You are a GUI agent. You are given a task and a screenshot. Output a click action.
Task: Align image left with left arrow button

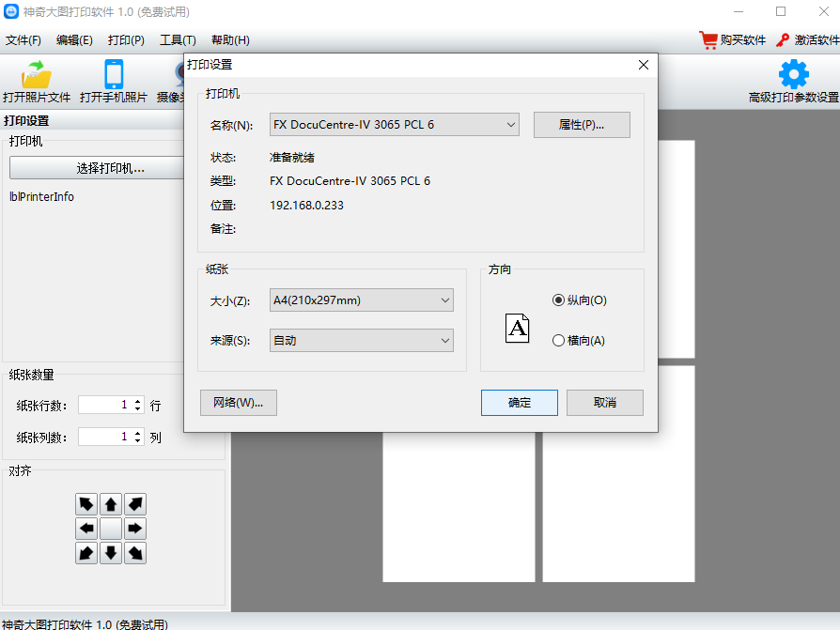86,528
